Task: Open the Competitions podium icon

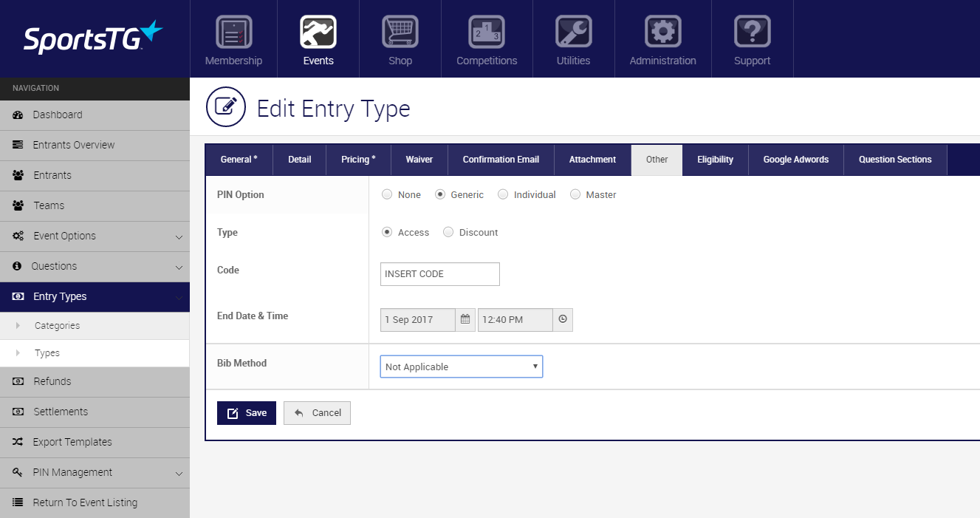Action: pyautogui.click(x=487, y=33)
